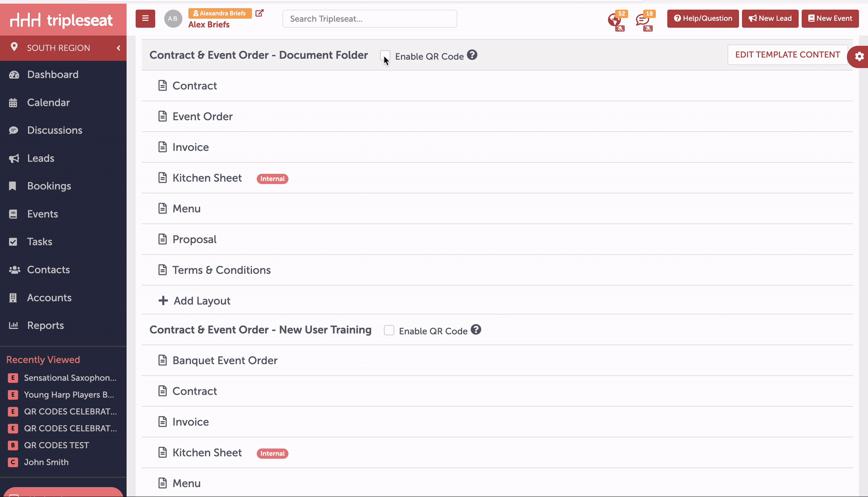Viewport: 868px width, 497px height.
Task: Enable QR Code for Document Folder template
Action: pyautogui.click(x=385, y=56)
